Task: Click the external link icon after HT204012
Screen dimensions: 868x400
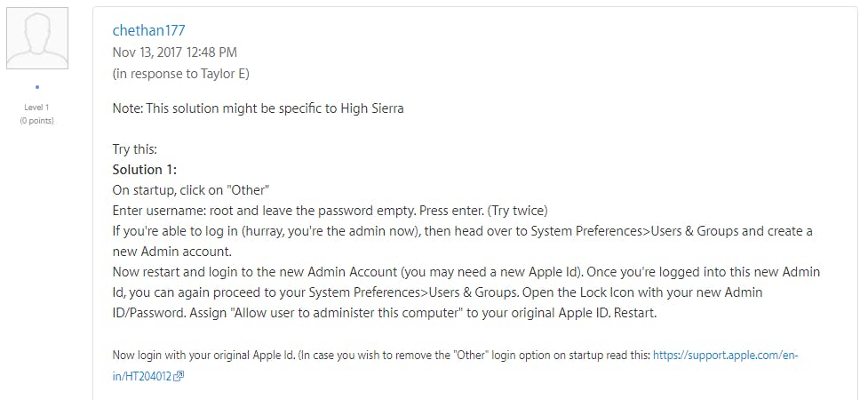Action: [x=179, y=376]
